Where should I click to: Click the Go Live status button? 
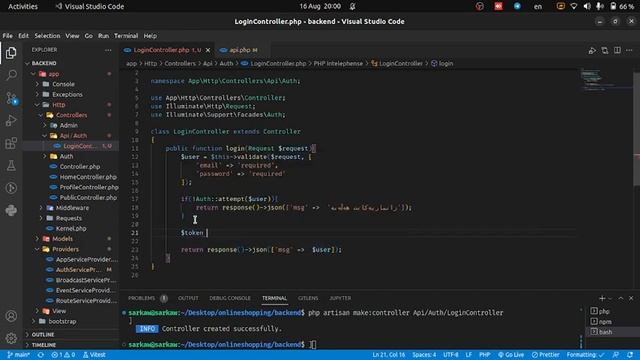[511, 355]
